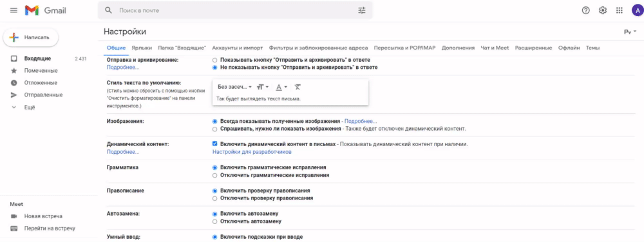
Task: Select Отключить проверку правописания
Action: click(215, 198)
